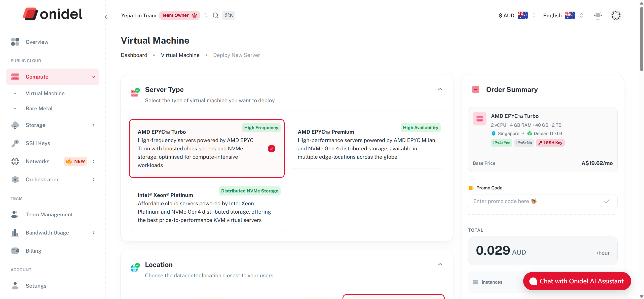The image size is (644, 299).
Task: Apply promo code with checkmark icon
Action: pyautogui.click(x=607, y=201)
